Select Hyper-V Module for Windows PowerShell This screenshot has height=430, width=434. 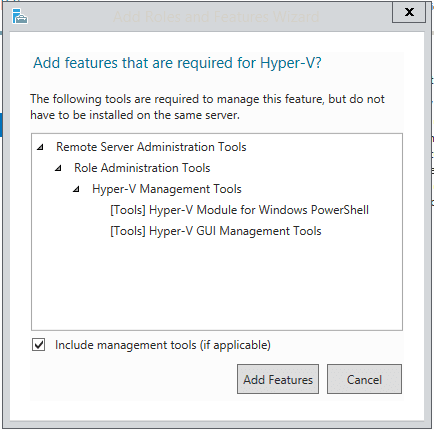(x=239, y=210)
